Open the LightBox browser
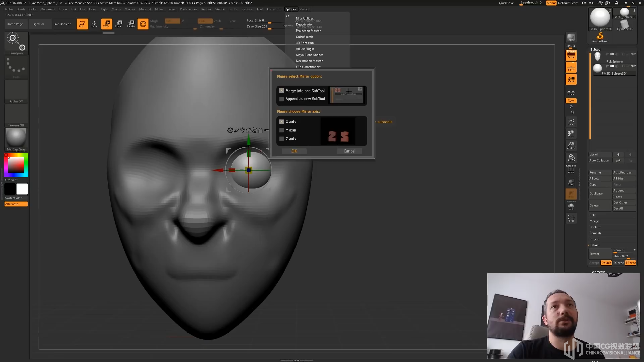This screenshot has width=644, height=362. (38, 24)
